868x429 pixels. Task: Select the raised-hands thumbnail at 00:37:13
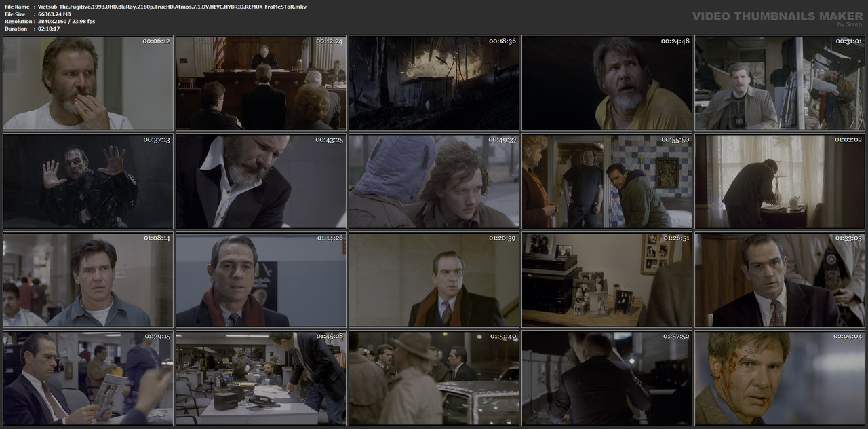coord(88,181)
